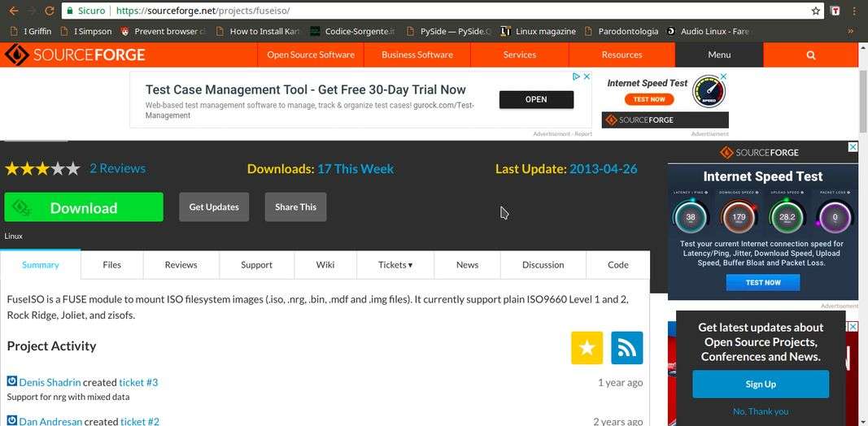The height and width of the screenshot is (426, 868).
Task: Open the ticket #2 link
Action: coord(140,422)
